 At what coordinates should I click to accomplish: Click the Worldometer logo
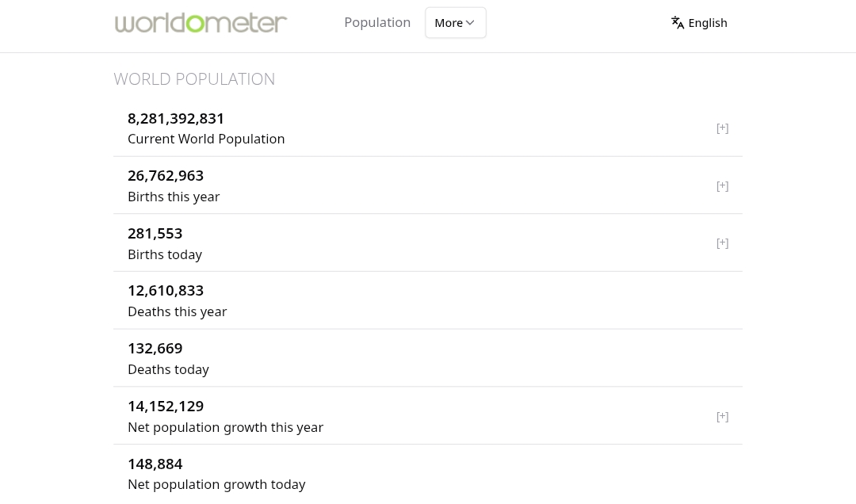click(x=201, y=22)
